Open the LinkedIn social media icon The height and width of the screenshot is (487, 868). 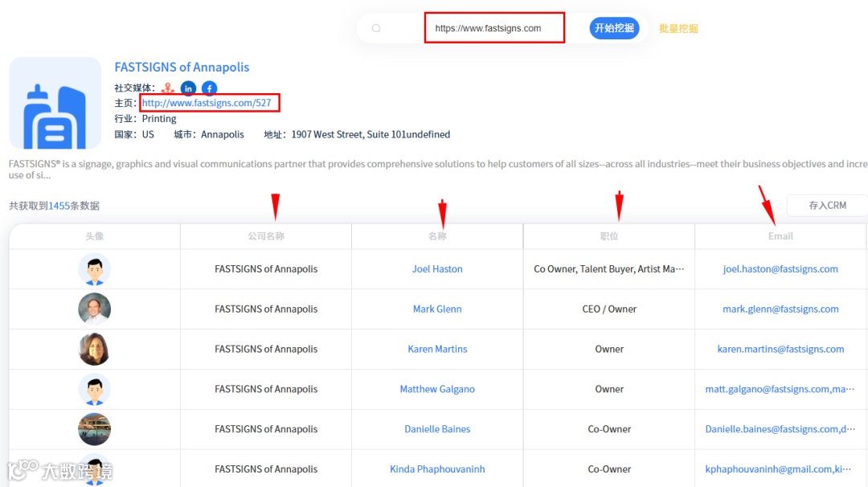[188, 88]
